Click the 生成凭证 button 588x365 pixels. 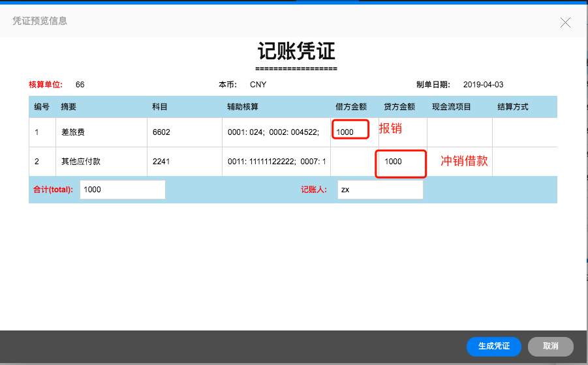click(x=493, y=346)
